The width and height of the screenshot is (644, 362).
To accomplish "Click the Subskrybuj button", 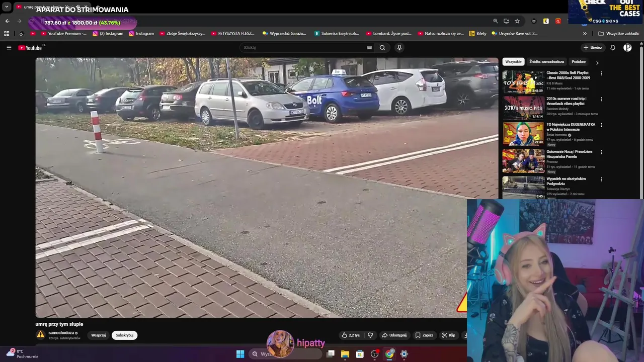I will (x=124, y=335).
